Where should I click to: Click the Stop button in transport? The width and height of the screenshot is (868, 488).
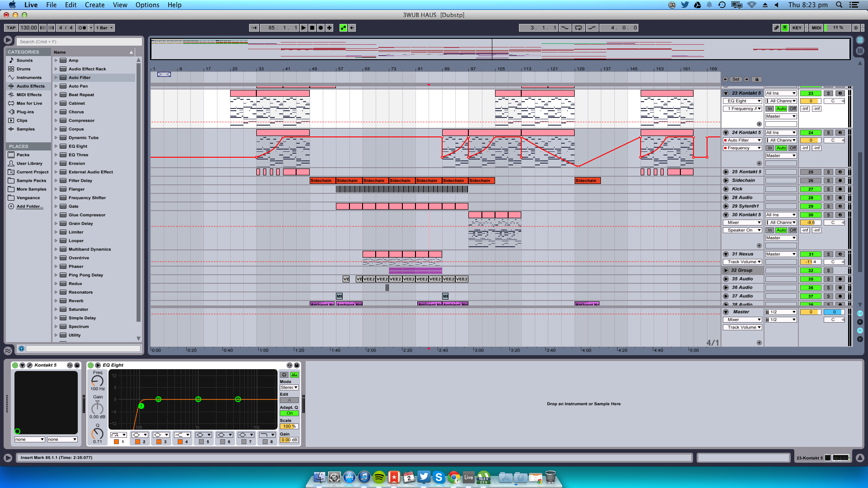[312, 28]
